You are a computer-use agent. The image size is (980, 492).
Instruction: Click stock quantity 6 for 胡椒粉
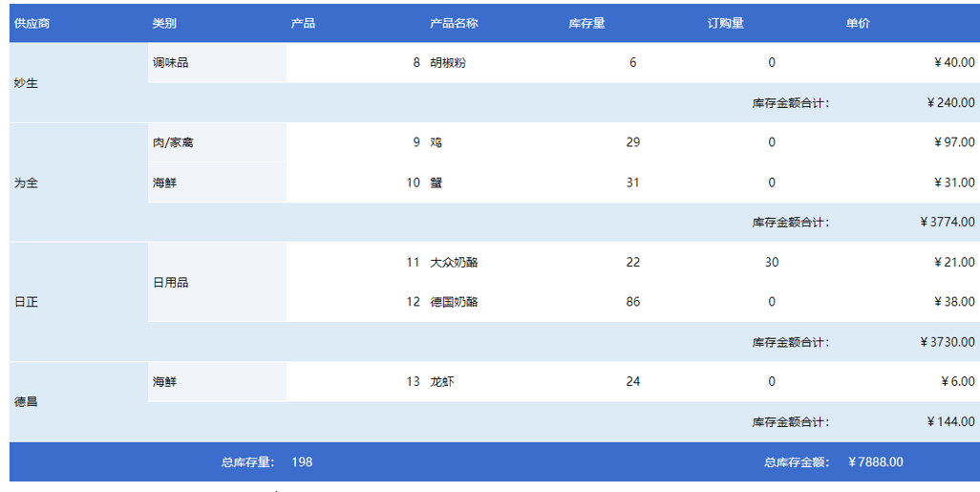633,62
